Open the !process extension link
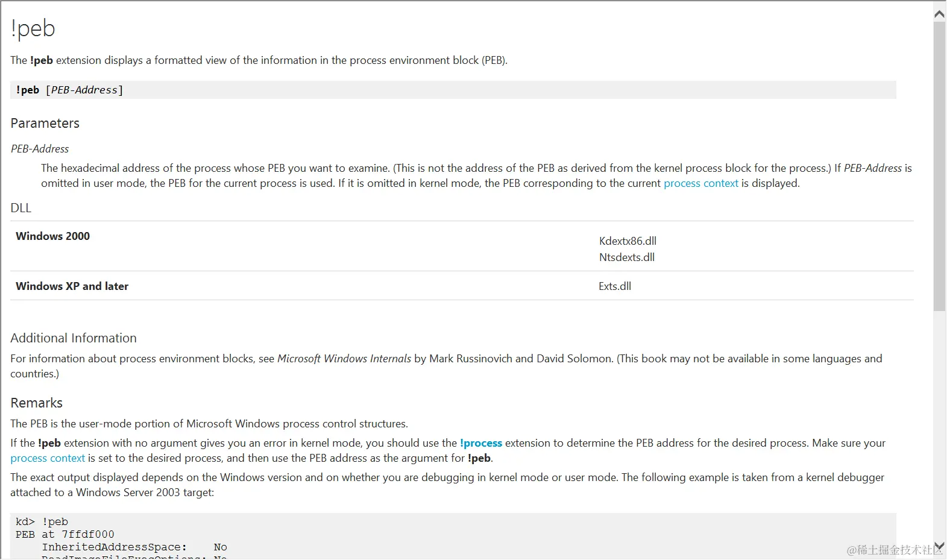The width and height of the screenshot is (947, 560). [480, 443]
